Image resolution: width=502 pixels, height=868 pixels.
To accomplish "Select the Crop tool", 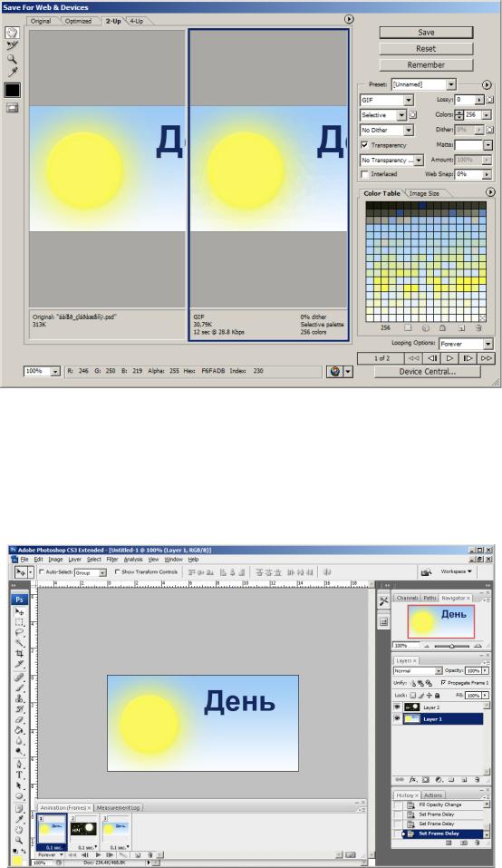I will [19, 654].
